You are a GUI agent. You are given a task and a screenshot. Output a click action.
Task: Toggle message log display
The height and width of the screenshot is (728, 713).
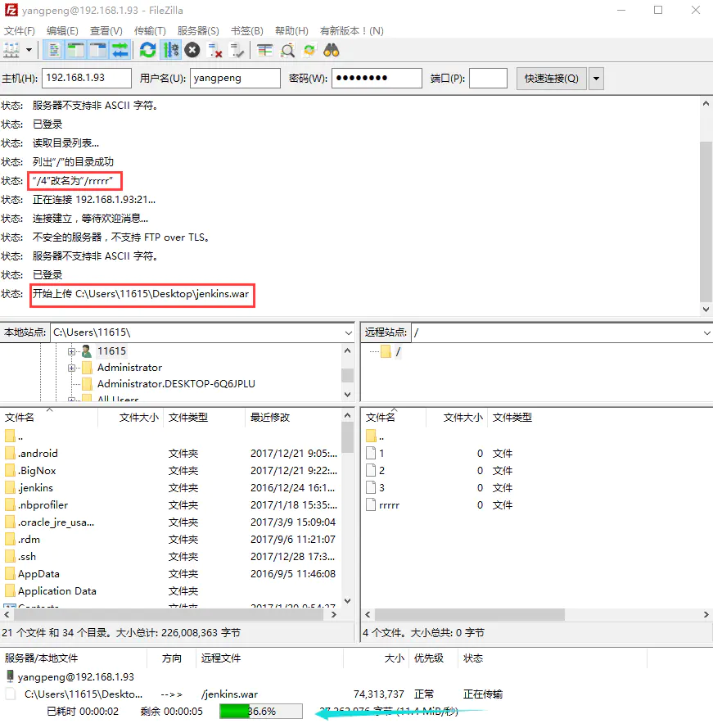54,50
